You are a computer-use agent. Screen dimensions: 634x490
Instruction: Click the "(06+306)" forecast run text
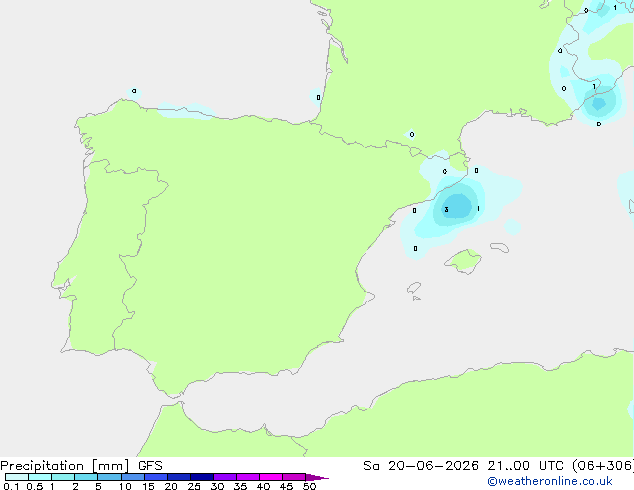point(602,466)
